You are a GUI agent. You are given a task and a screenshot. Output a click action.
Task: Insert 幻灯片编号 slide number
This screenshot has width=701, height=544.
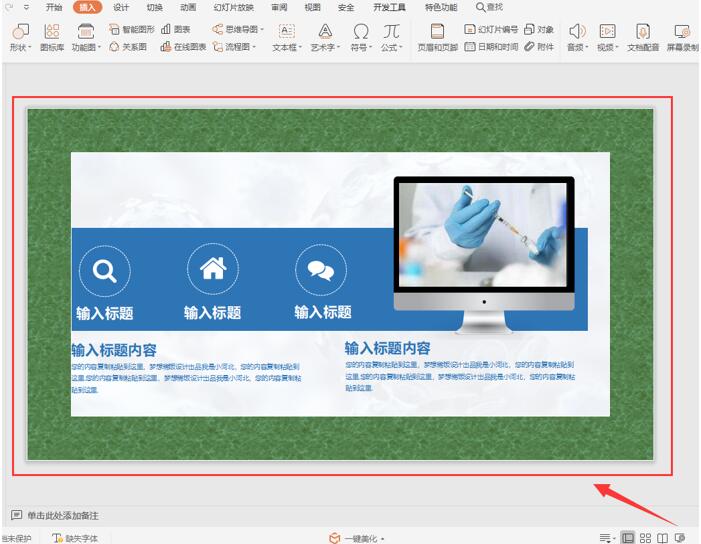491,30
